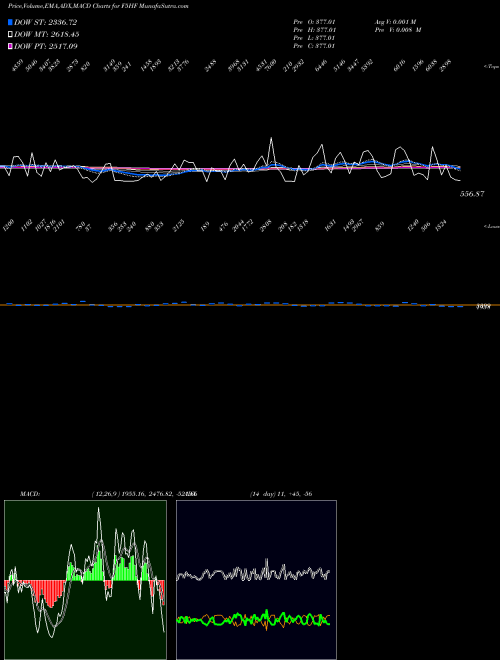The image size is (500, 660).
Task: Click the ADX '(14 day) 11, +45, -56' text
Action: [x=281, y=494]
